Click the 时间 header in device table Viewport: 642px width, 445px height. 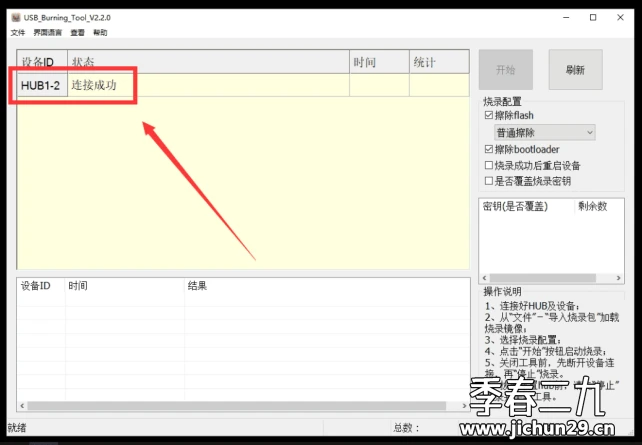pos(379,62)
